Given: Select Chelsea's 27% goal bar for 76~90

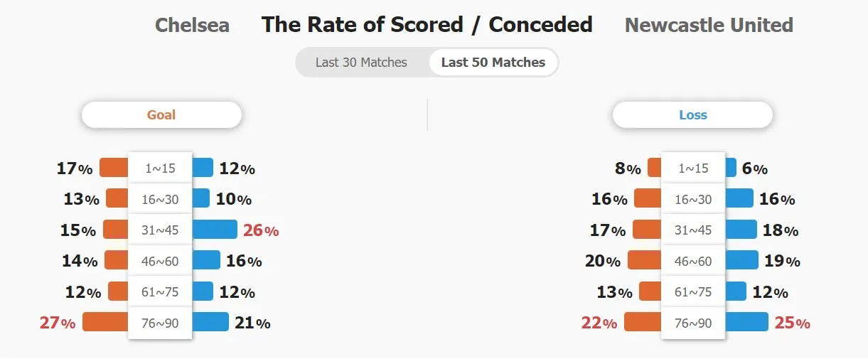Looking at the screenshot, I should point(105,322).
